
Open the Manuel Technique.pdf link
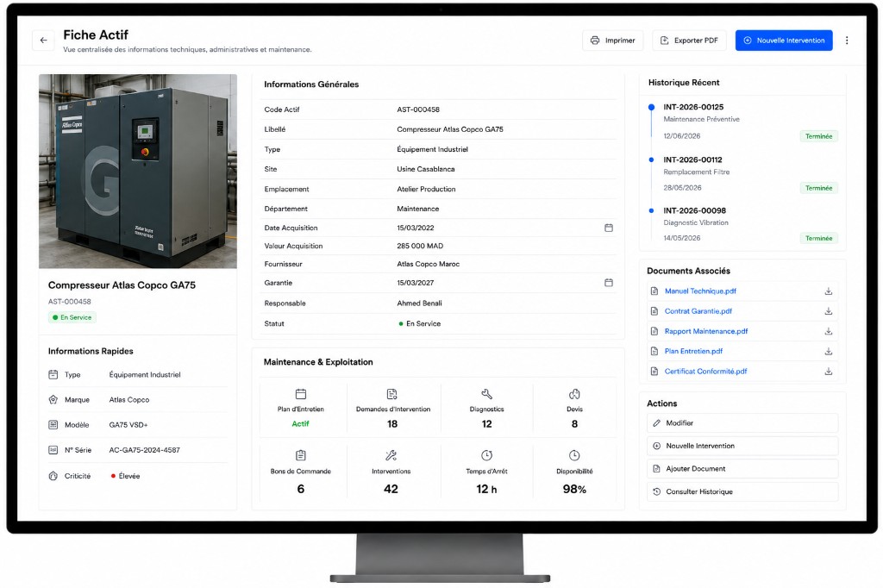click(700, 291)
